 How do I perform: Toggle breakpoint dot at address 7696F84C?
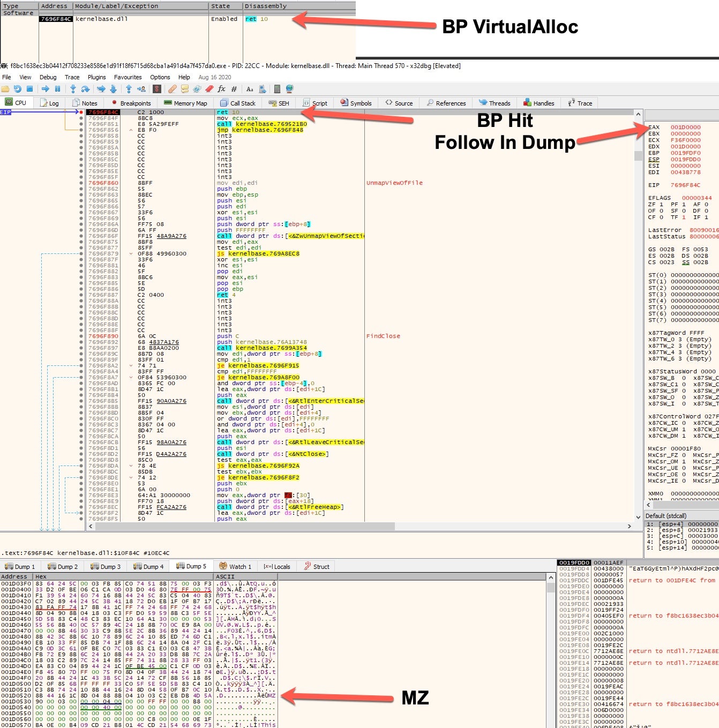click(81, 112)
